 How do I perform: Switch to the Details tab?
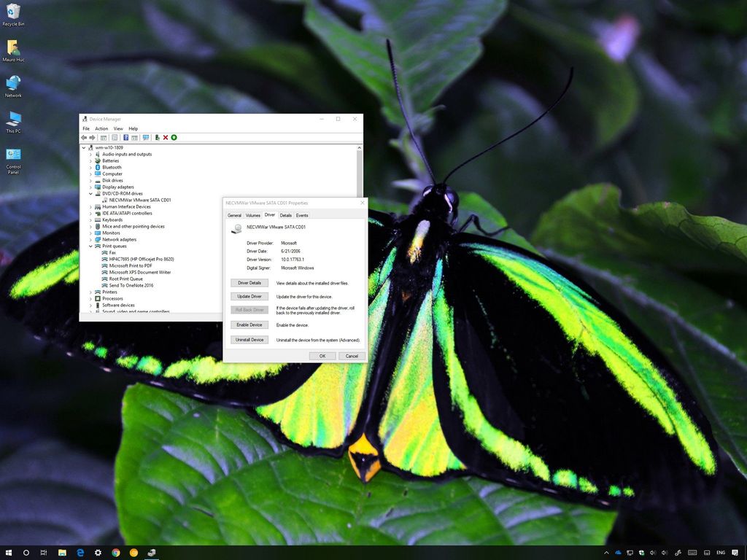tap(286, 215)
